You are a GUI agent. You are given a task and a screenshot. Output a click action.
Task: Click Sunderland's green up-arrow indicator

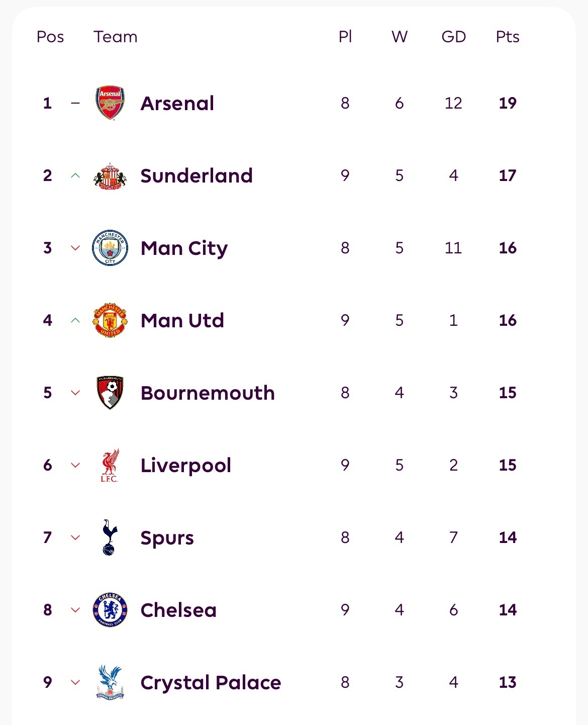(75, 175)
